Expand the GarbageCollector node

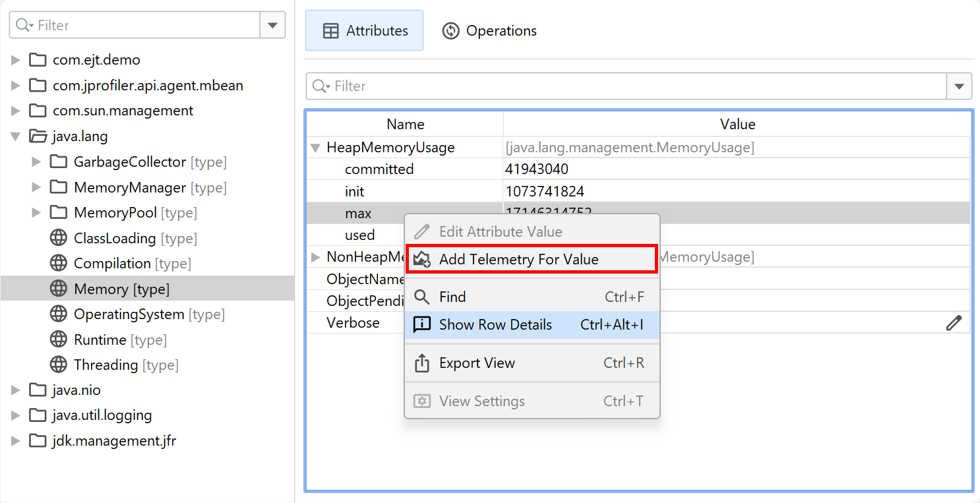point(37,162)
